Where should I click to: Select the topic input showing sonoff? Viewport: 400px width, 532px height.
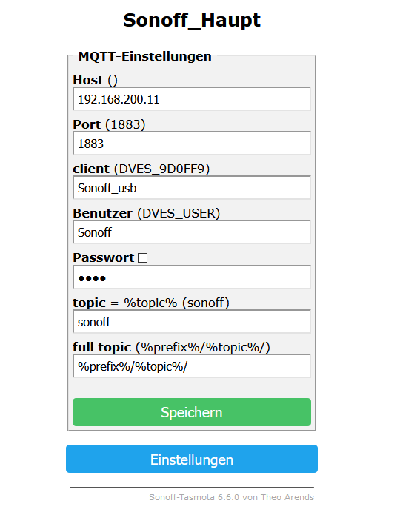(192, 322)
